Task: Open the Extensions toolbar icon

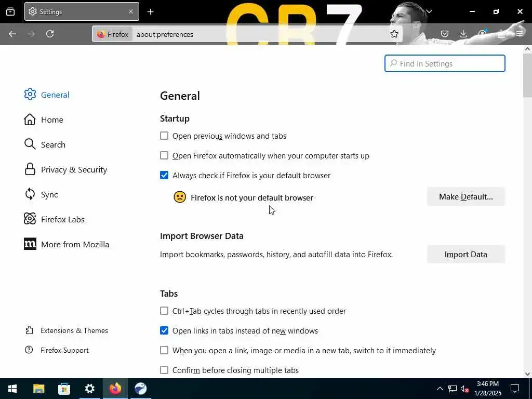Action: pyautogui.click(x=501, y=34)
